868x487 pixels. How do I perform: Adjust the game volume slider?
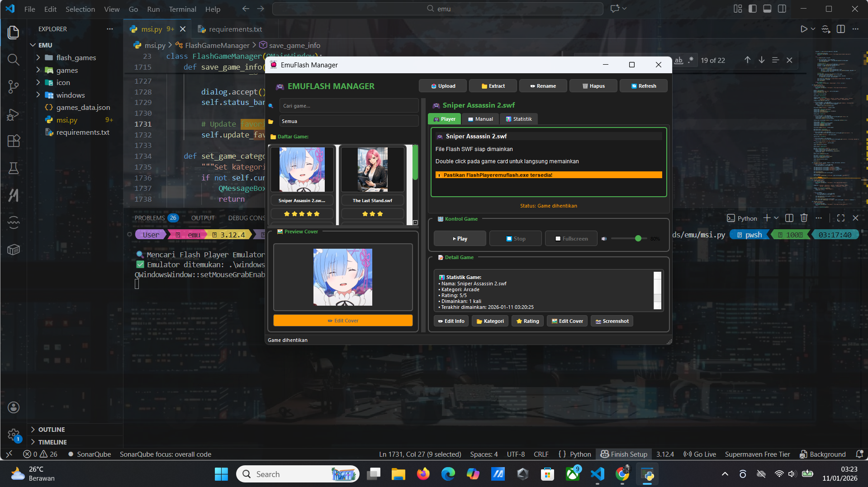coord(638,238)
